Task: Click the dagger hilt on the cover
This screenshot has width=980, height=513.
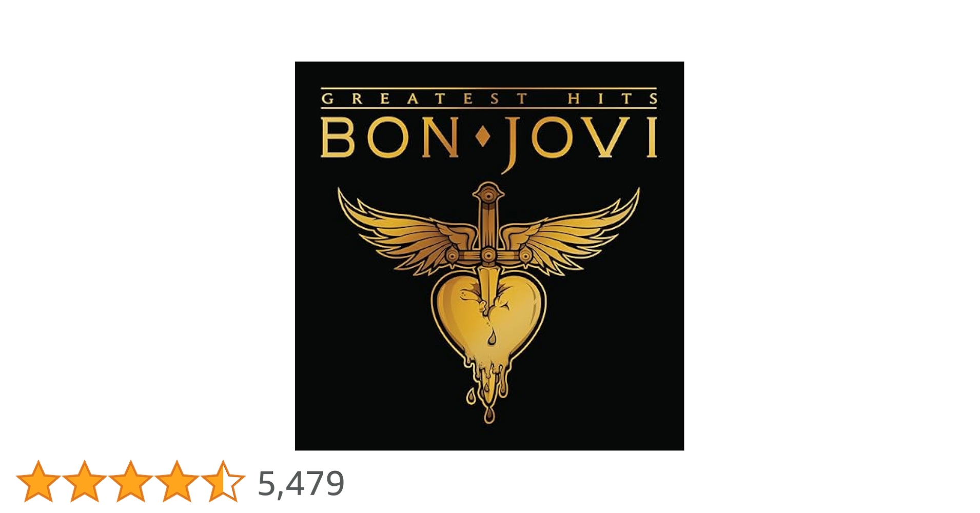Action: click(x=488, y=215)
